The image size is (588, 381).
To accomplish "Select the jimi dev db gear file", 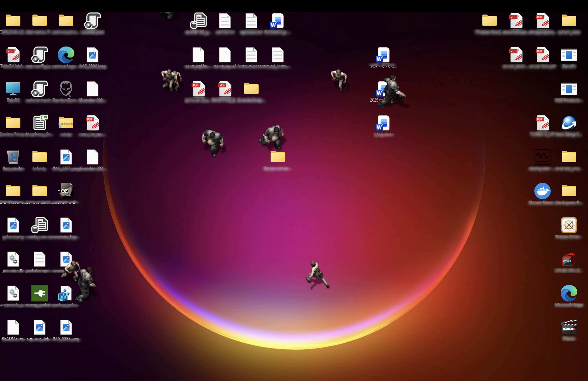I will [x=13, y=259].
